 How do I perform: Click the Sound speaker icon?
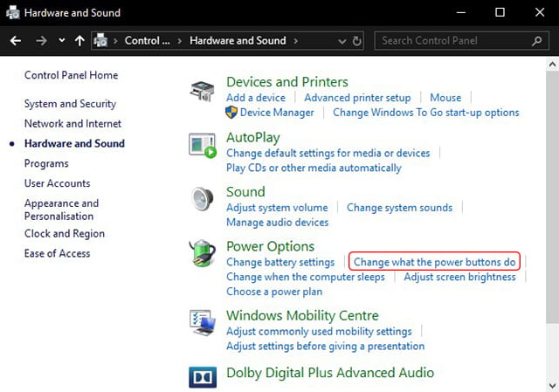click(x=202, y=199)
